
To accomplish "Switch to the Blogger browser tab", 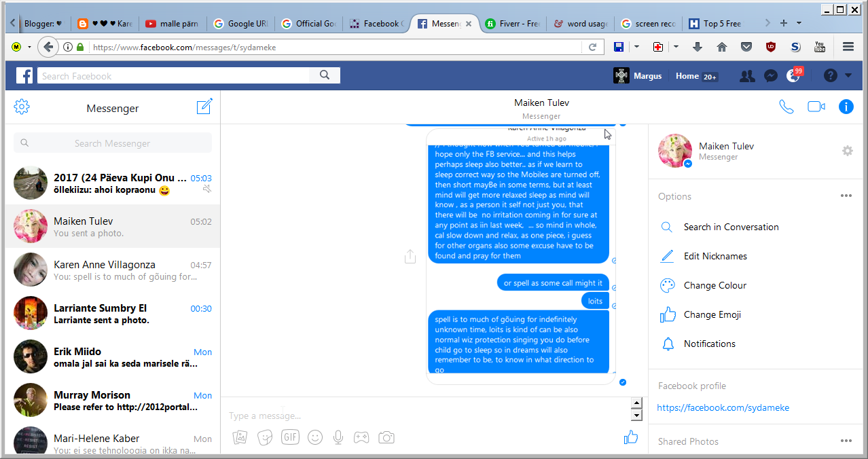I will (x=44, y=23).
